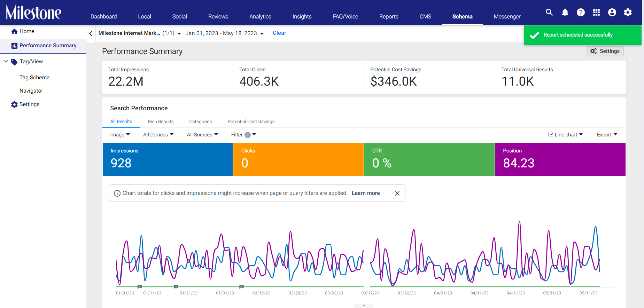Click the annotation marker near 01/11/23
Screen dimensions: 644x308
(x=140, y=287)
